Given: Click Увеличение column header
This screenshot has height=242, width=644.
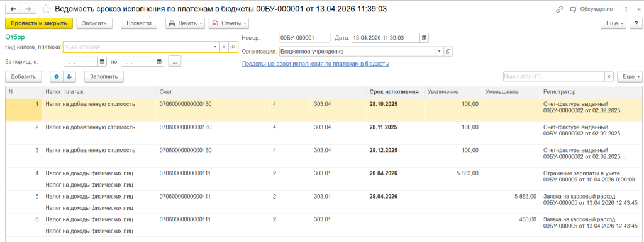Looking at the screenshot, I should tap(452, 92).
